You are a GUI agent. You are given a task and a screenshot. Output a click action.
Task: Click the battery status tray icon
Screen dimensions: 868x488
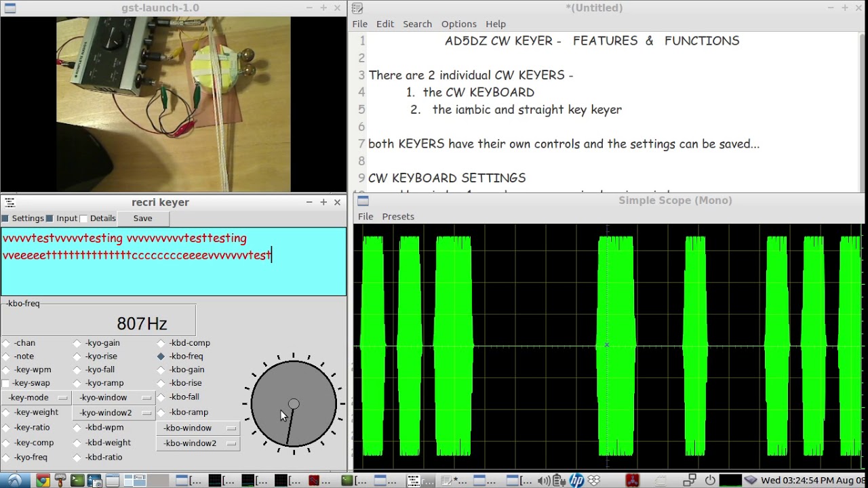point(558,481)
